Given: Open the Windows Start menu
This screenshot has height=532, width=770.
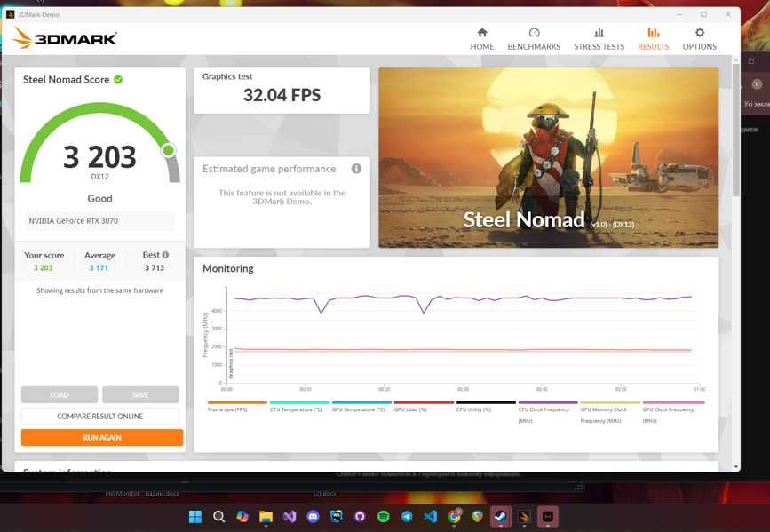Looking at the screenshot, I should 195,516.
